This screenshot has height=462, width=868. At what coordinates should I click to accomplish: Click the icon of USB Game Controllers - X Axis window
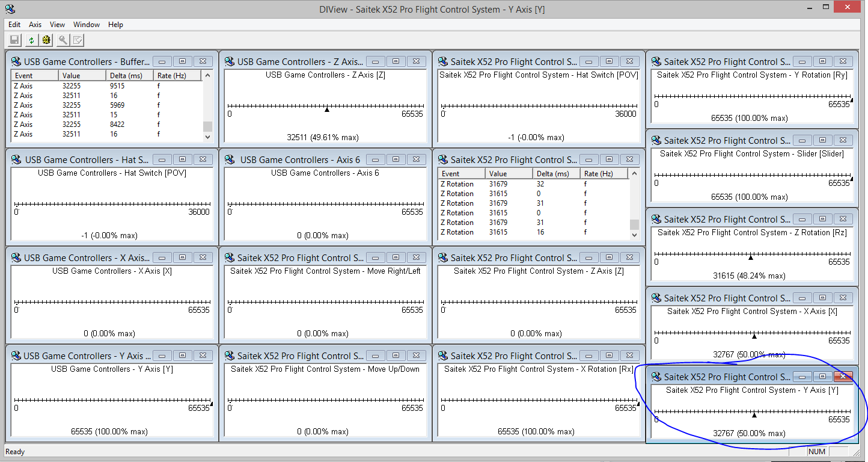pyautogui.click(x=16, y=257)
